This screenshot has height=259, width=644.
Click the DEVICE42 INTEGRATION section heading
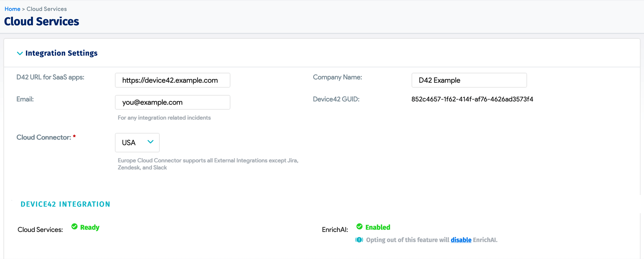65,204
